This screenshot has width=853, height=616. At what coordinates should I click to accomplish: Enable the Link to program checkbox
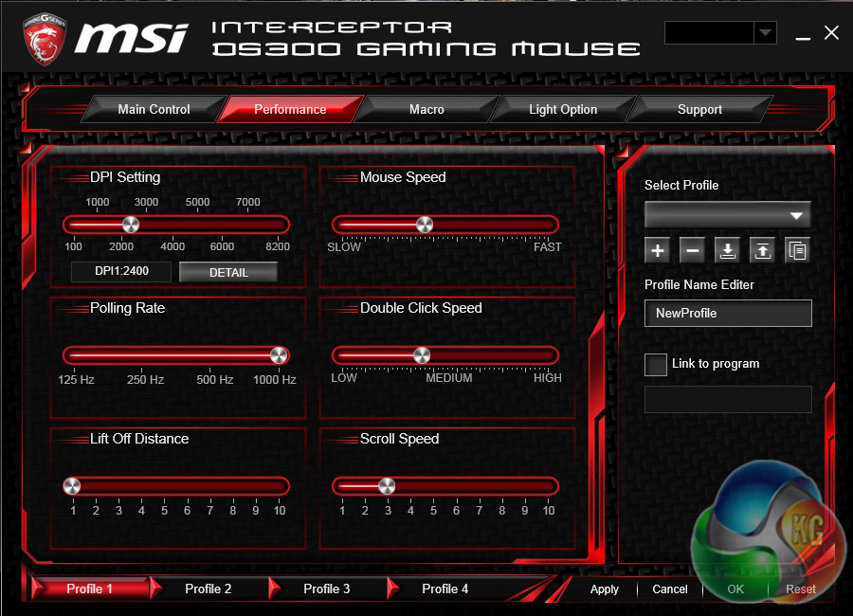click(656, 365)
